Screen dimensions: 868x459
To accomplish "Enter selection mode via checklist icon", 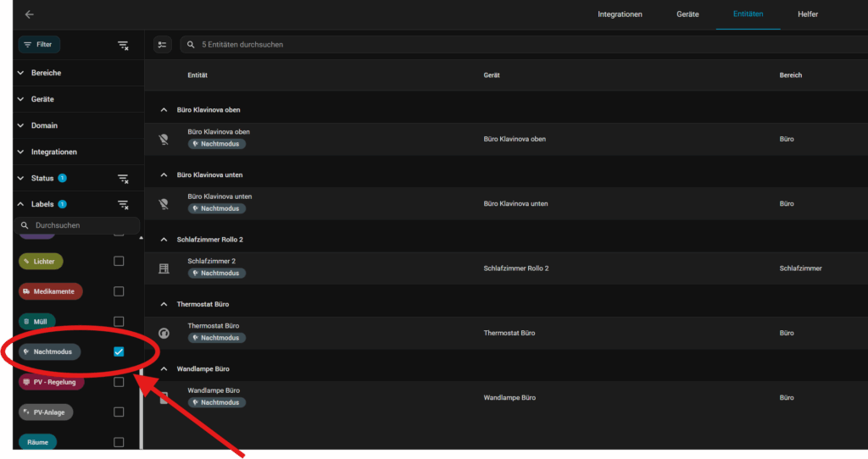I will [x=163, y=44].
